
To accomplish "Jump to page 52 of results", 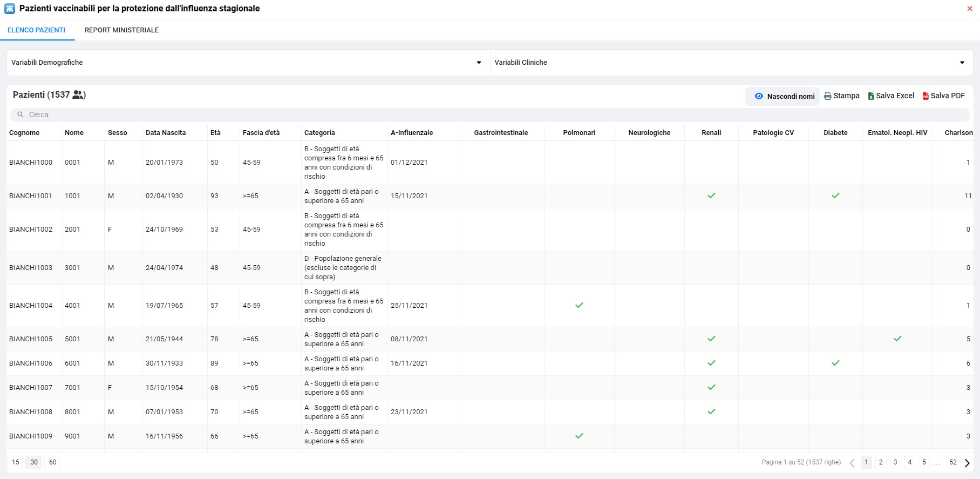I will (x=953, y=462).
